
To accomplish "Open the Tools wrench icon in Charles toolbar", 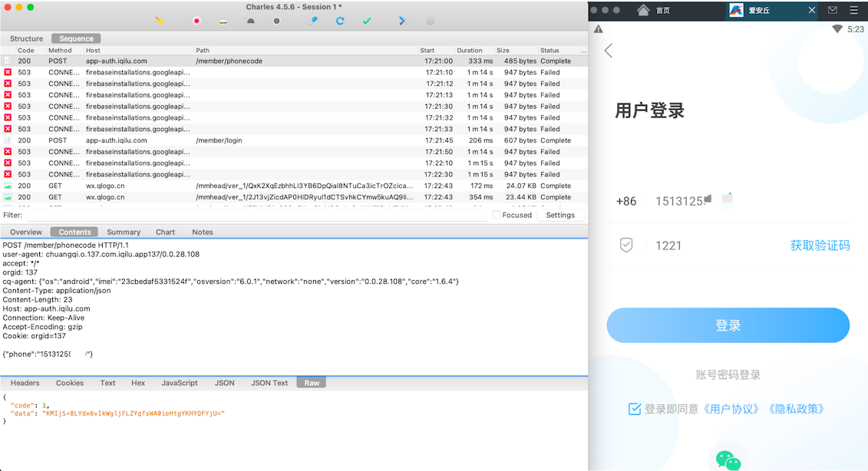I will point(402,21).
